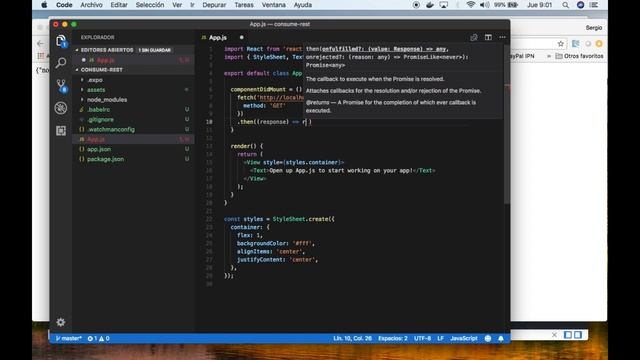Image resolution: width=640 pixels, height=360 pixels.
Task: Open the Explorer view in activity bar
Action: pos(61,41)
